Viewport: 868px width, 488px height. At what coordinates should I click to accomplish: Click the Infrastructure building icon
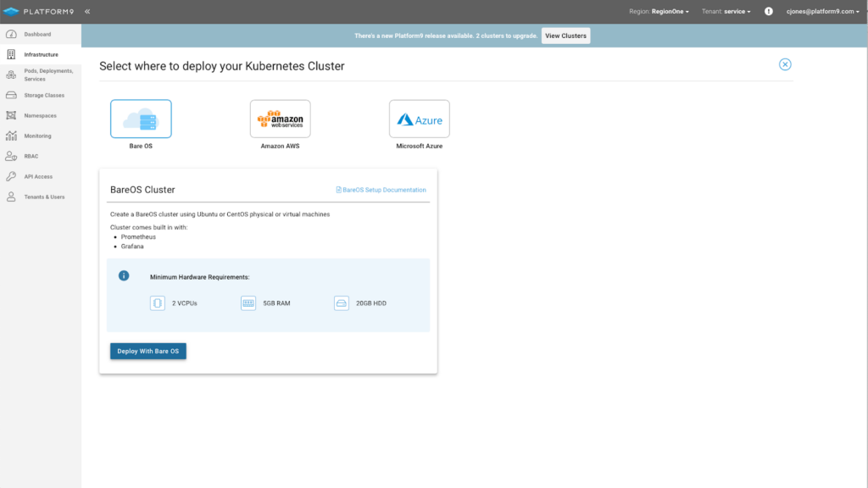(x=11, y=54)
